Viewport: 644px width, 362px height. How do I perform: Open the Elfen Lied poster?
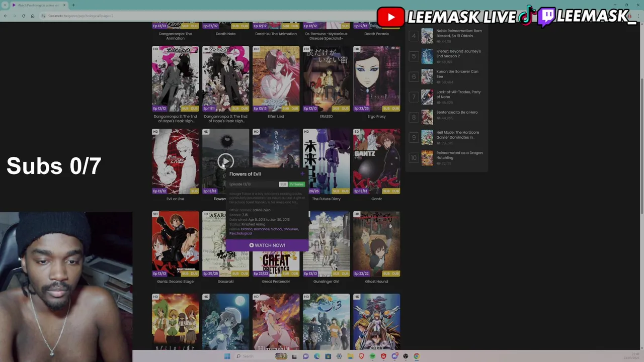tap(276, 78)
